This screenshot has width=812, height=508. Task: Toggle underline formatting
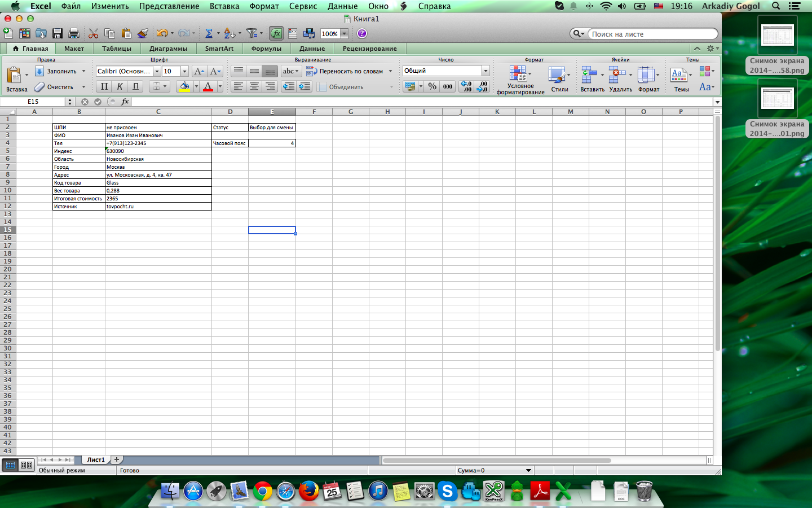pyautogui.click(x=136, y=86)
